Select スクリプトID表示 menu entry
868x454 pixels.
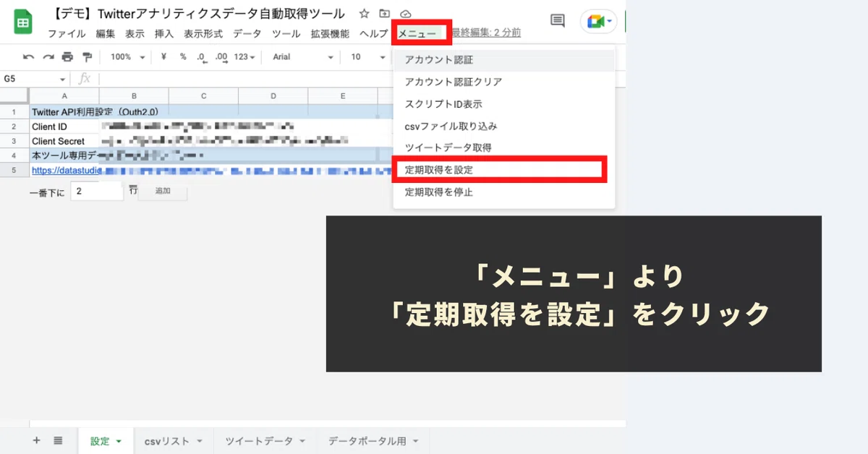(x=504, y=104)
